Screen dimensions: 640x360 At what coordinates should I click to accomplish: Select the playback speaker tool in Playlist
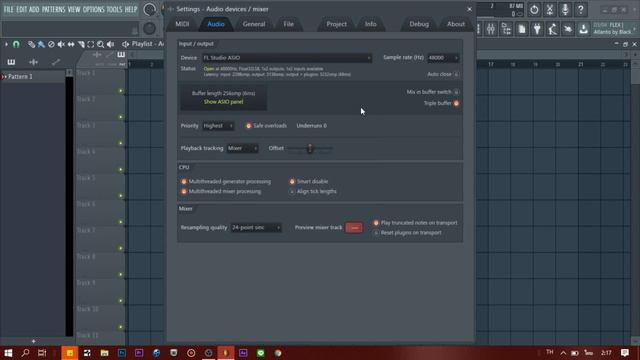110,44
